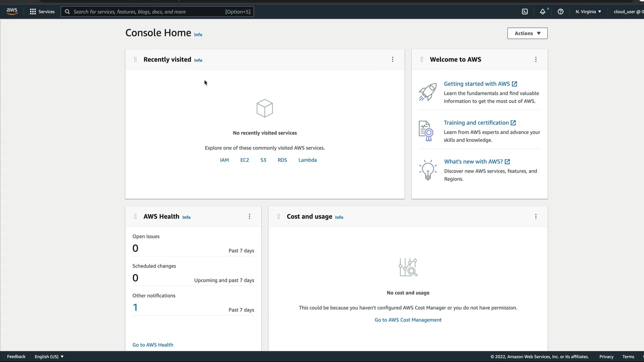
Task: Grab the Cost and usage drag handle
Action: (x=278, y=217)
